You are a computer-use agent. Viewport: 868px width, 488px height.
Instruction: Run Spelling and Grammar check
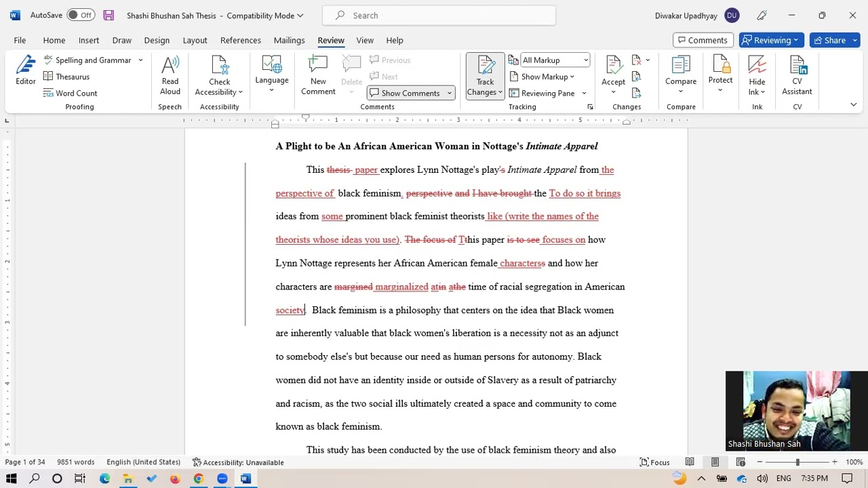tap(87, 60)
